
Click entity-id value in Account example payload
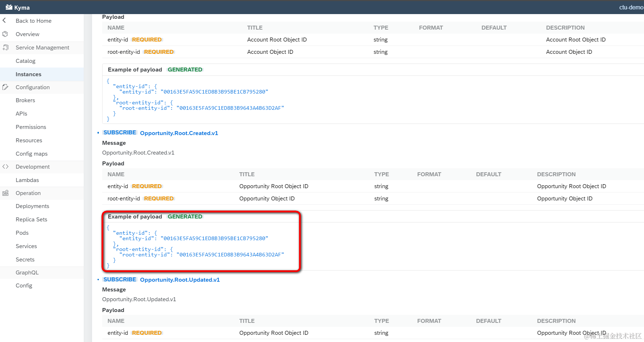(x=214, y=92)
